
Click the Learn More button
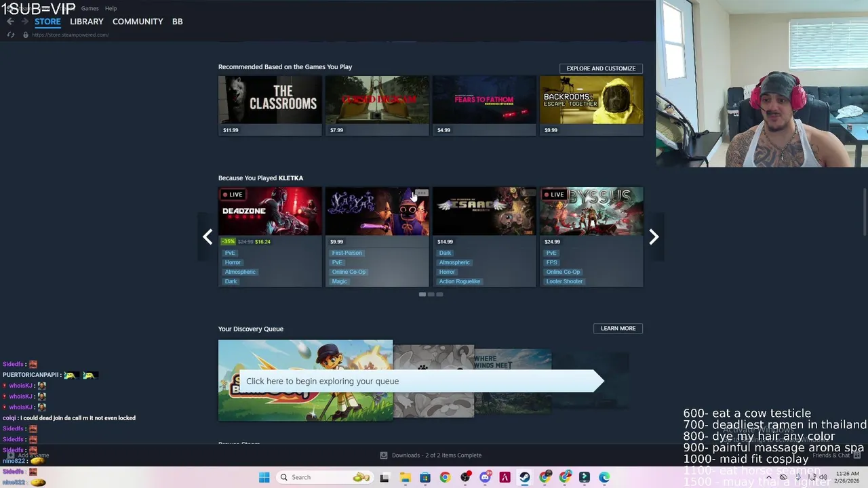coord(618,328)
